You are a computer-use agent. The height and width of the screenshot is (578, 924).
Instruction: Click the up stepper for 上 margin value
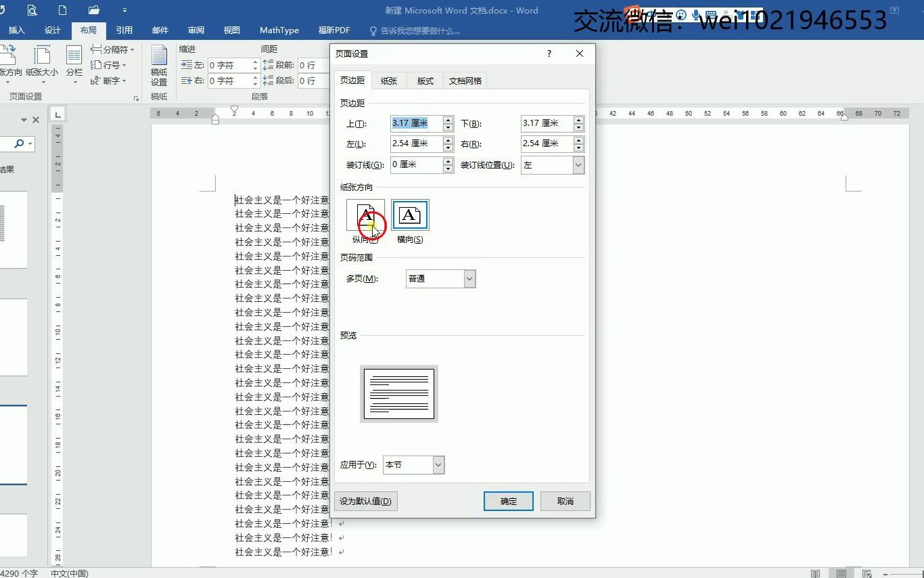tap(446, 119)
